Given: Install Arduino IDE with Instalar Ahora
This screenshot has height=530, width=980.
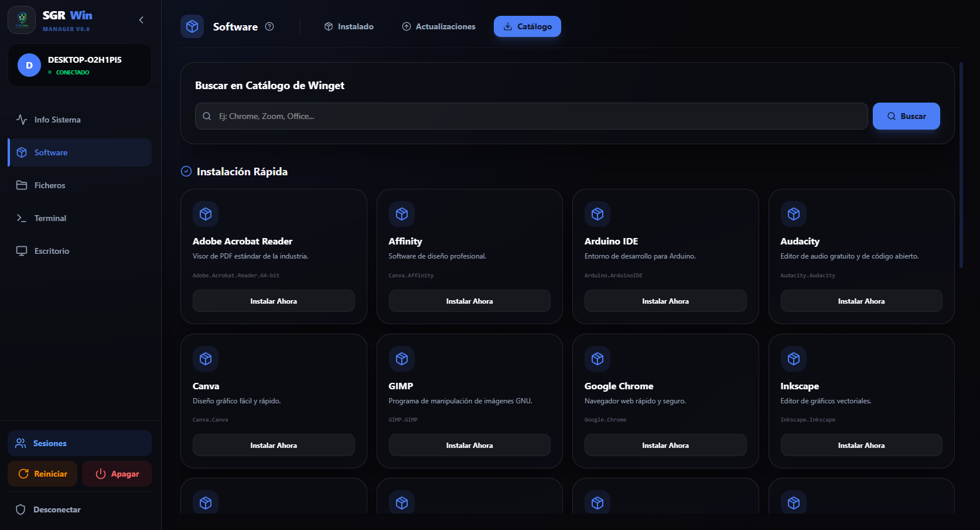Looking at the screenshot, I should coord(665,301).
